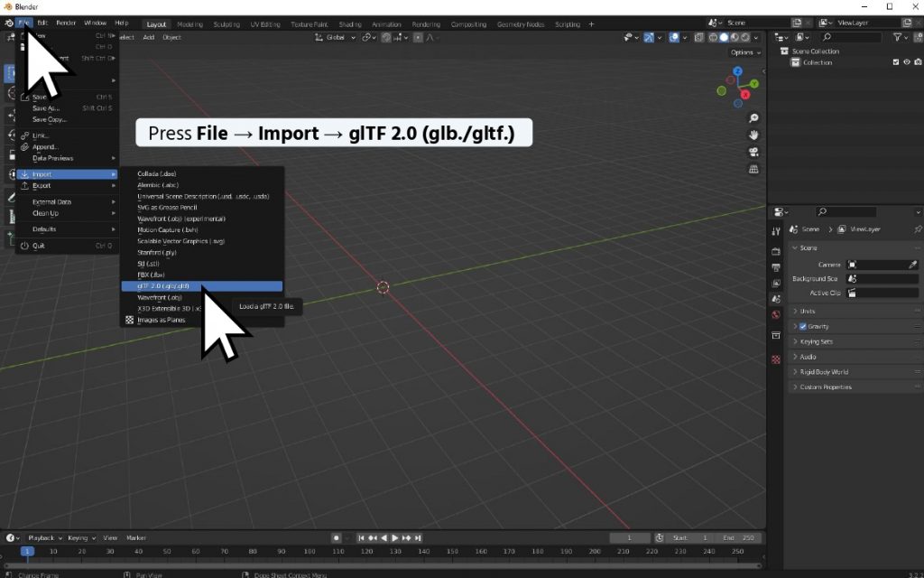Choose Collada (.dae) from Import submenu
The image size is (924, 578).
click(x=201, y=174)
